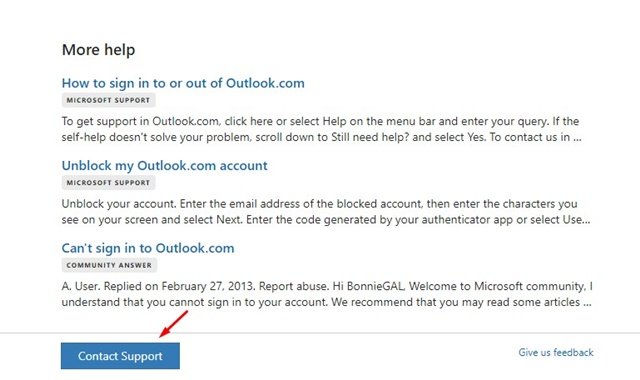640x380 pixels.
Task: Click the 'More help' heading
Action: point(98,50)
